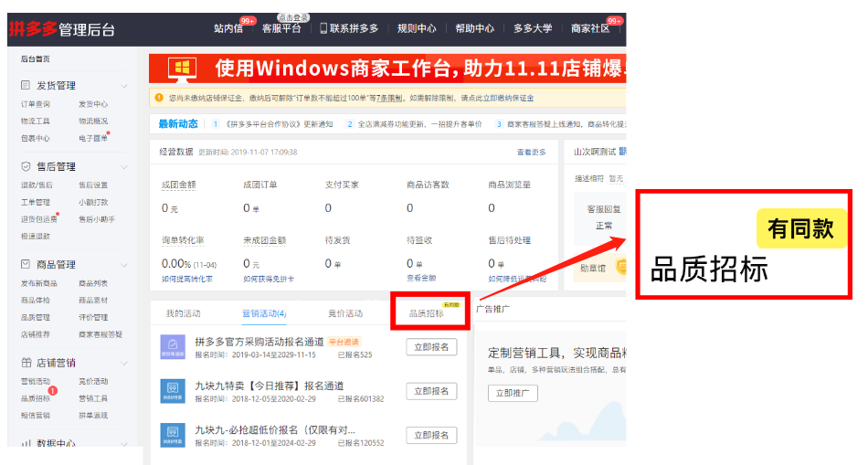Open the 全店满减券功能更新 news item
Viewport: 868px width, 465px height.
[x=419, y=124]
